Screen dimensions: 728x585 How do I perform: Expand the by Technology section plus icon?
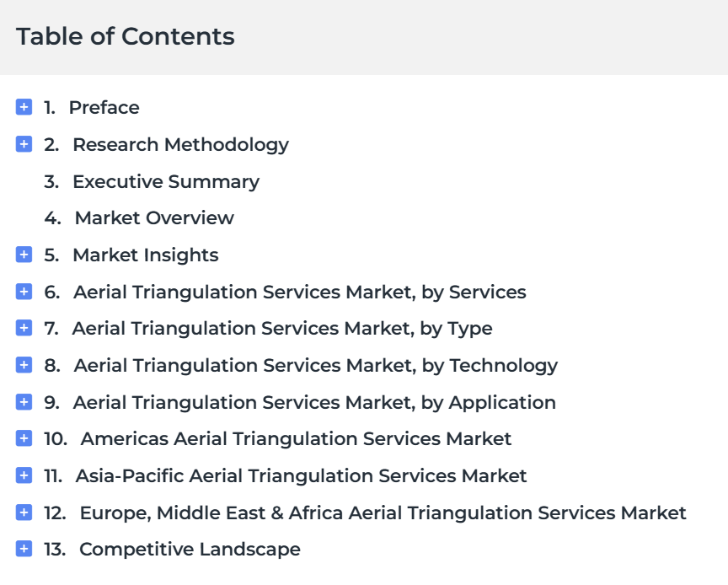(24, 365)
